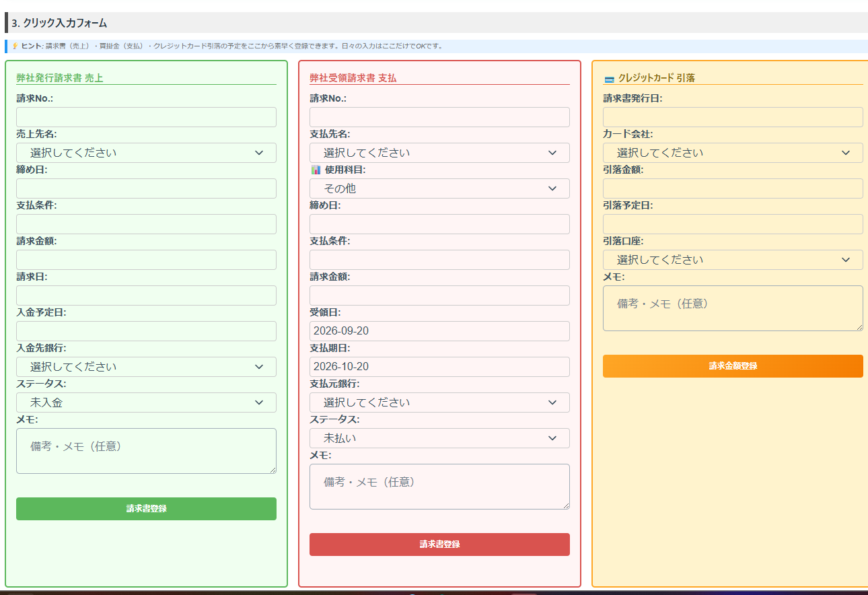Screen dimensions: 868x595
Task: Click the 弊社発行請求書 売上 heading
Action: (x=60, y=78)
